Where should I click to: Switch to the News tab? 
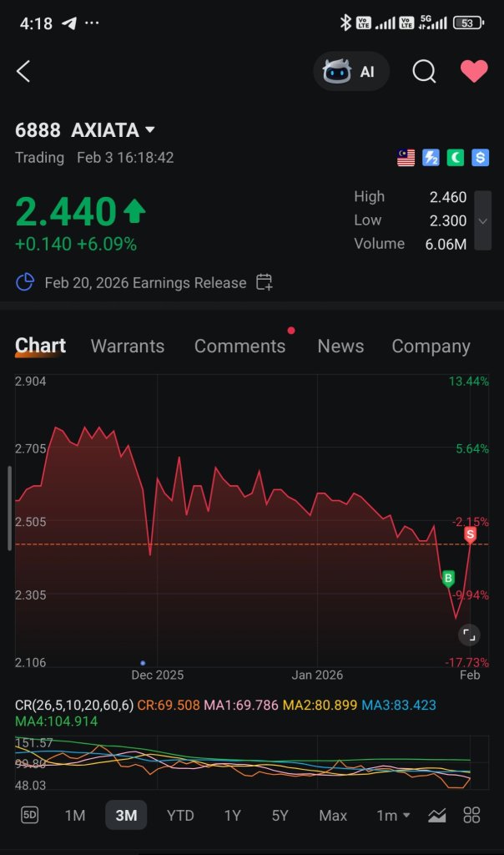(x=340, y=346)
